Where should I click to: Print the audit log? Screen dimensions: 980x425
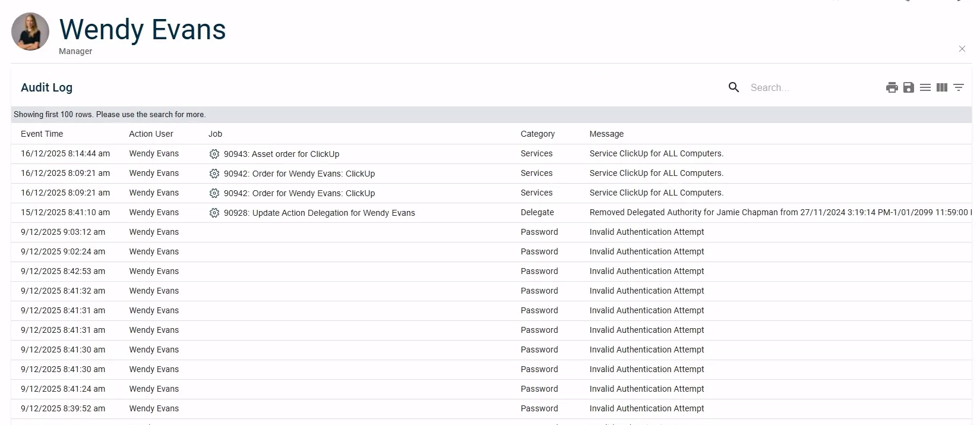coord(892,87)
